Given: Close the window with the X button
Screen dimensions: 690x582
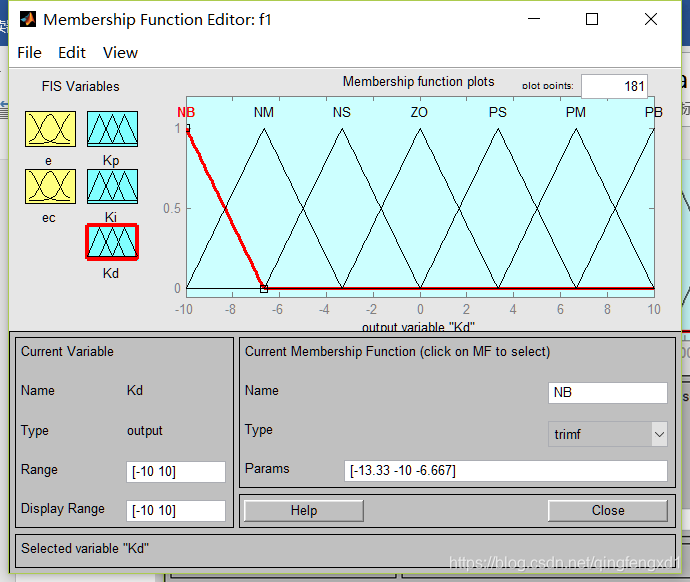Looking at the screenshot, I should [651, 19].
